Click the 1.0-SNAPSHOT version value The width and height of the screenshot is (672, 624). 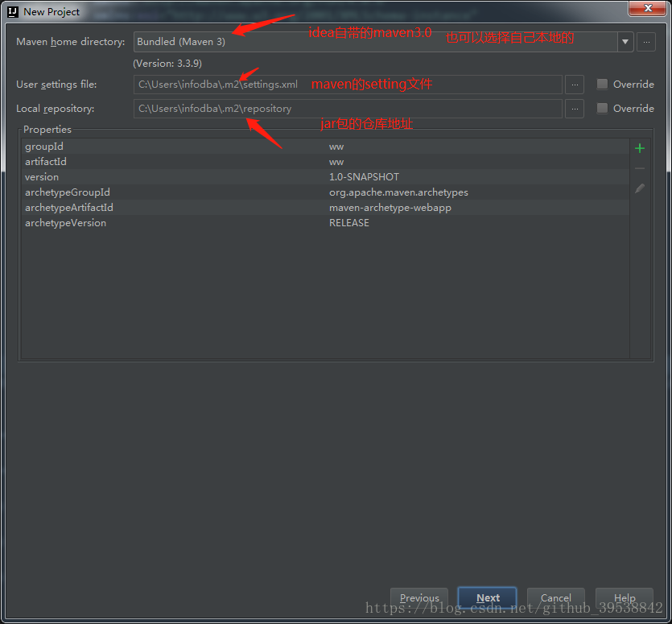point(364,177)
